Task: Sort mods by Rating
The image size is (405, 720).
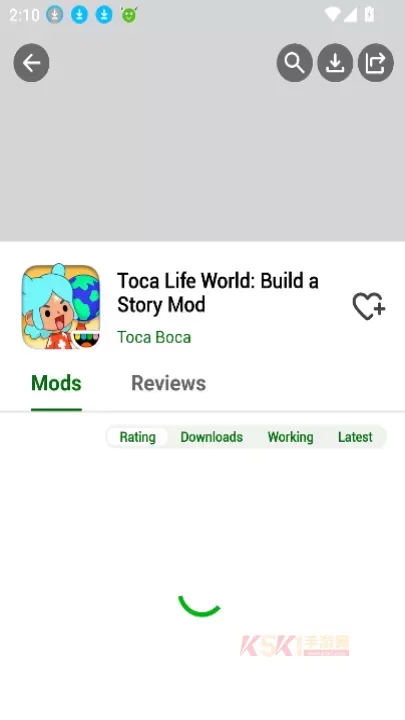Action: pos(137,437)
